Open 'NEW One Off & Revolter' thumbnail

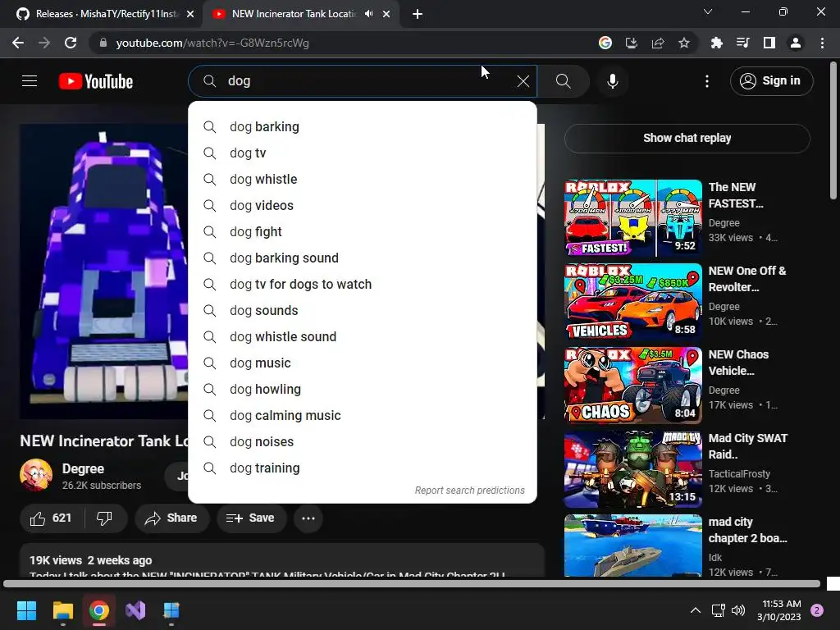click(x=633, y=302)
